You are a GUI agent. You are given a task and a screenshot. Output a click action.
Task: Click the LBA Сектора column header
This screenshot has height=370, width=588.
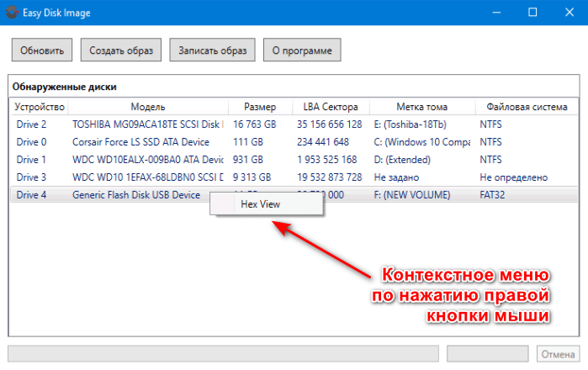(x=331, y=107)
